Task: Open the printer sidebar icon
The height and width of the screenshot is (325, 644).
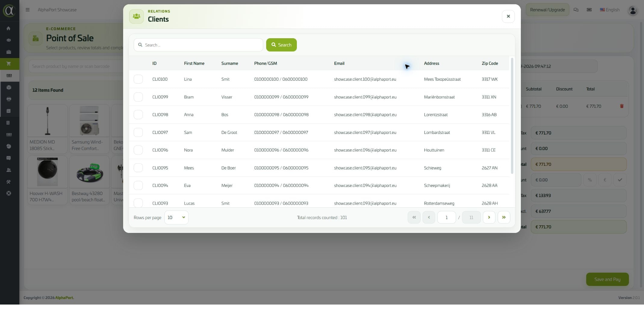Action: [8, 99]
